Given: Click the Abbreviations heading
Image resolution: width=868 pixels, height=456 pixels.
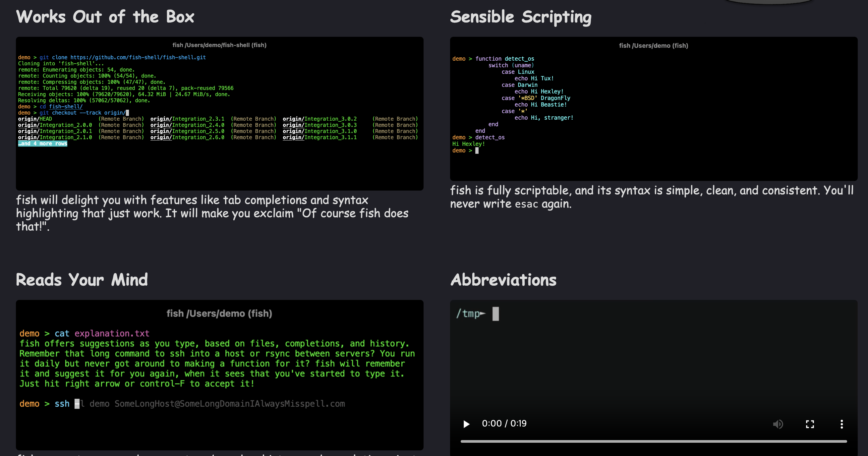Looking at the screenshot, I should coord(503,280).
